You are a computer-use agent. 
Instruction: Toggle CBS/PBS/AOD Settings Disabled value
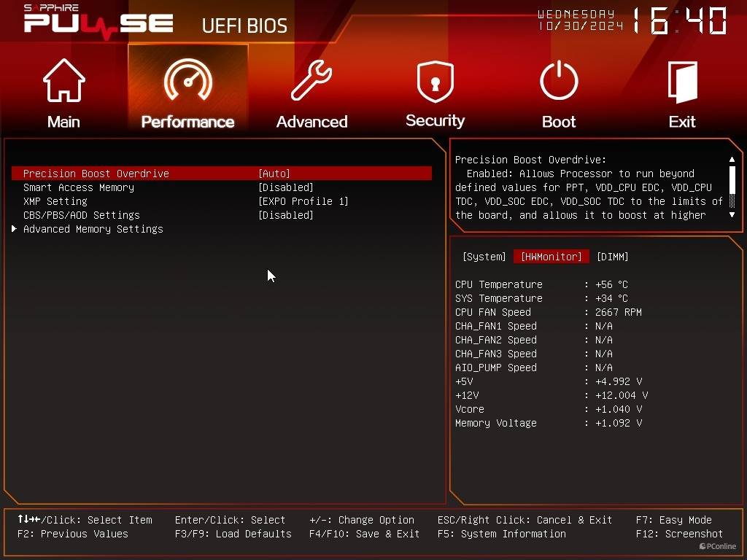click(x=286, y=215)
